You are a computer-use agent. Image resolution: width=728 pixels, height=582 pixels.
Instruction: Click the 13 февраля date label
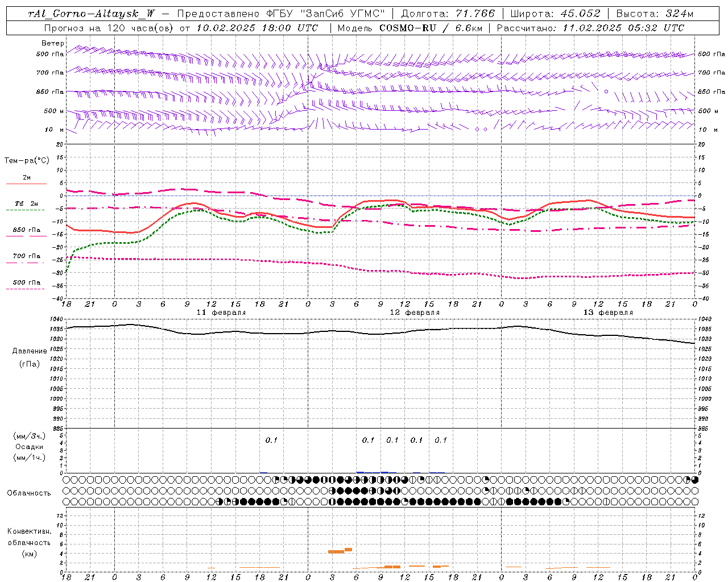[x=608, y=313]
